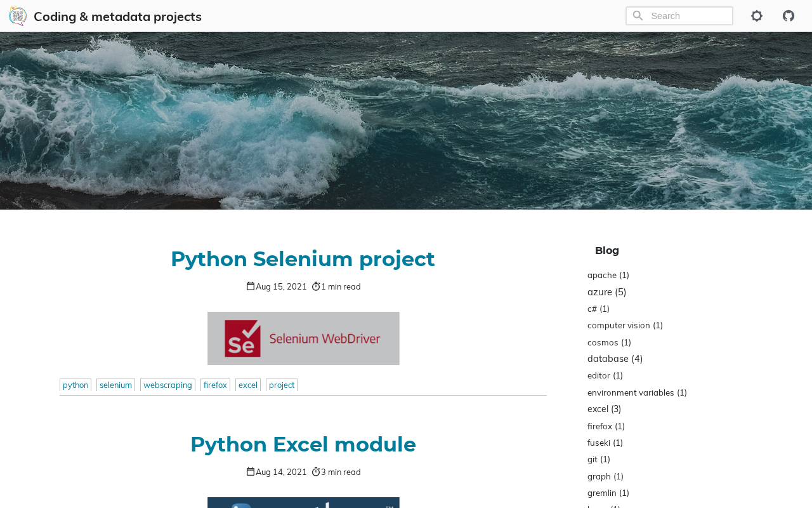Filter posts by webscraping tag

[x=167, y=385]
